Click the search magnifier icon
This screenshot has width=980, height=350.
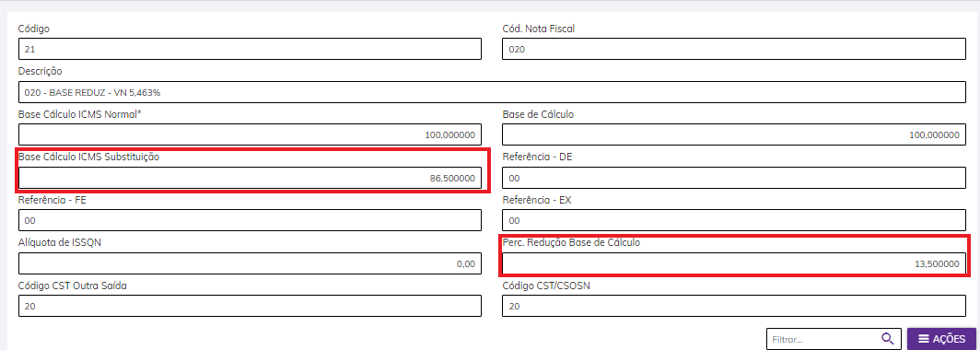(888, 339)
